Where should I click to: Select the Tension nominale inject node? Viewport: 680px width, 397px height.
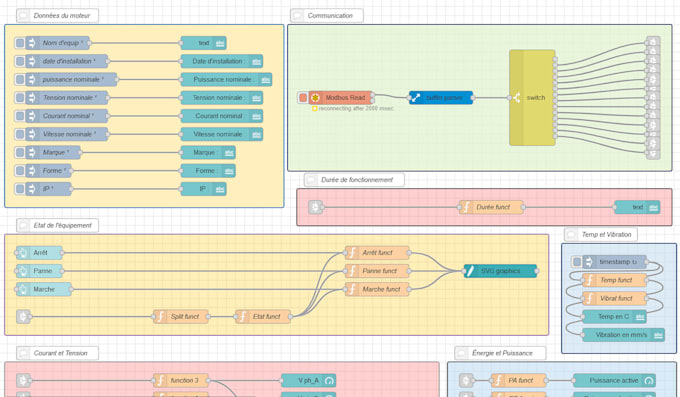pos(66,98)
